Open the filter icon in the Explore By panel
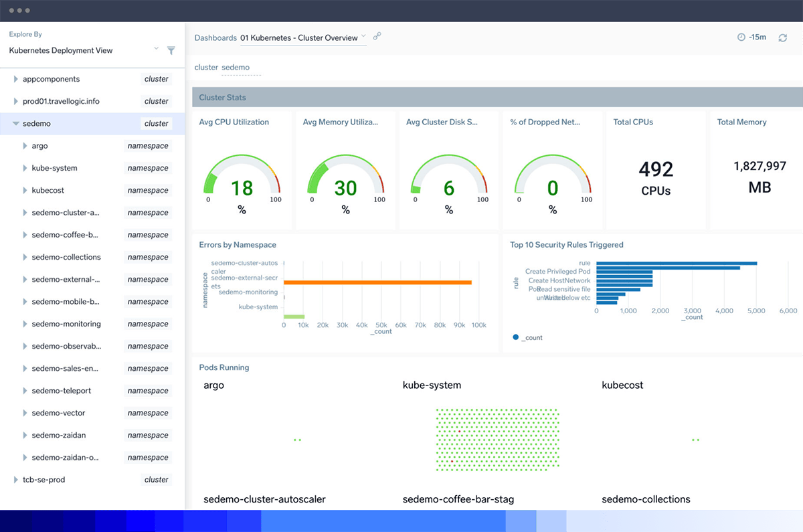 [x=171, y=50]
